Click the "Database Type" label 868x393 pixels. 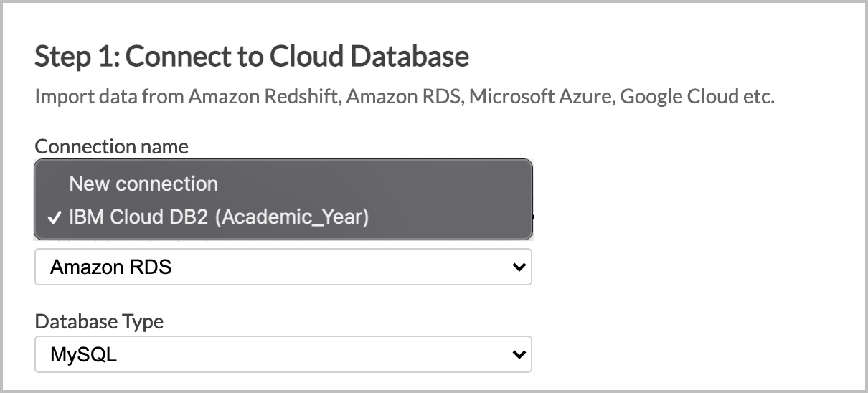(99, 321)
